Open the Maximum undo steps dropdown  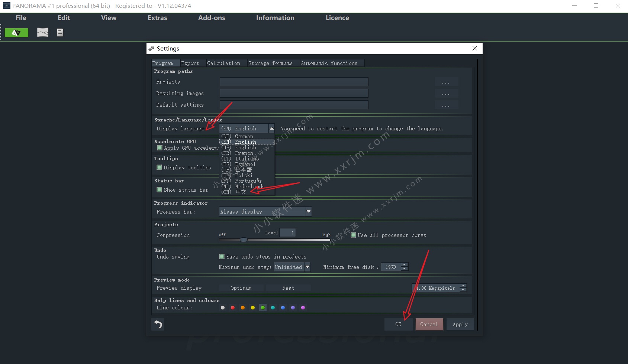point(307,267)
